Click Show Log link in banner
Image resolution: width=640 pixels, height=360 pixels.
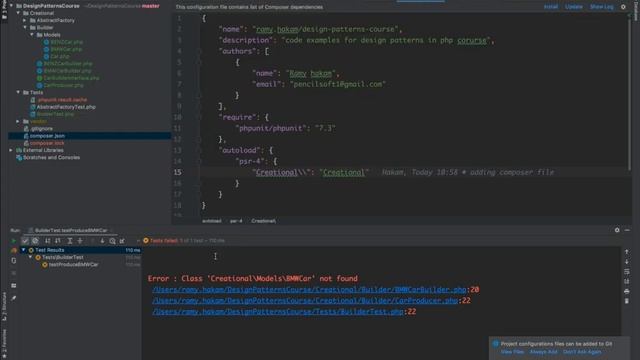pos(602,7)
